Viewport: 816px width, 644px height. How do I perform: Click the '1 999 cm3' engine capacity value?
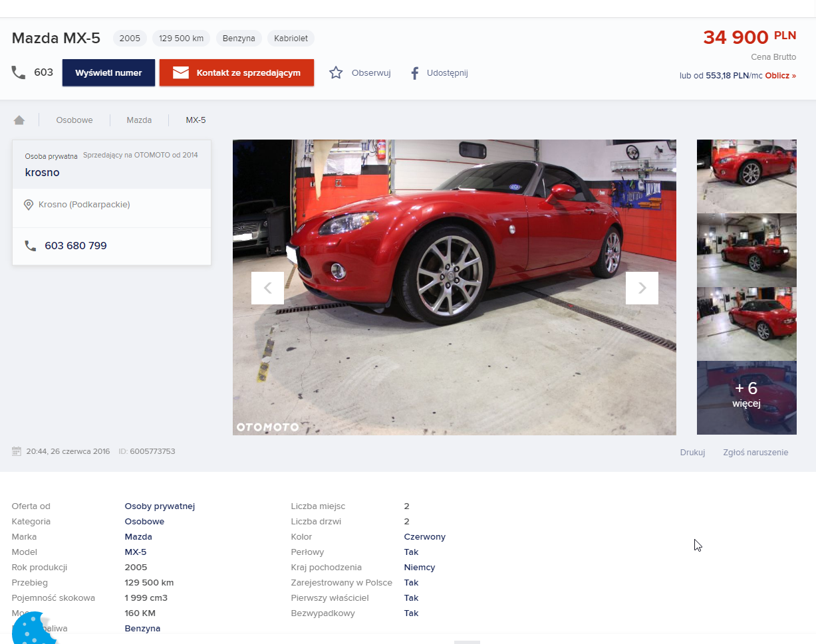tap(146, 598)
